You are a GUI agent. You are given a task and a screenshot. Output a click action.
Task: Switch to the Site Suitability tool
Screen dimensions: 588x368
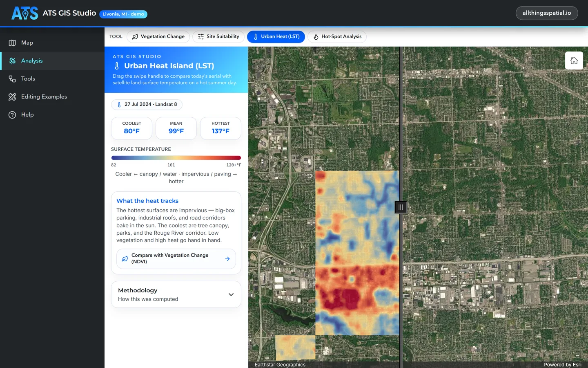click(218, 37)
